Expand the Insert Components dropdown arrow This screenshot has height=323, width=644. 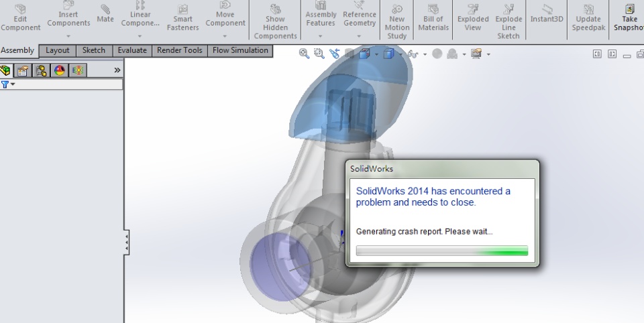click(68, 36)
